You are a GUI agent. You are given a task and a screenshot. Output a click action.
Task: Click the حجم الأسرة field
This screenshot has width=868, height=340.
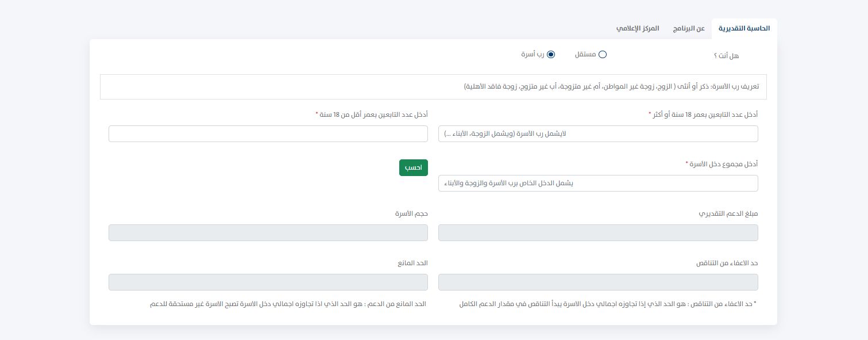[268, 232]
